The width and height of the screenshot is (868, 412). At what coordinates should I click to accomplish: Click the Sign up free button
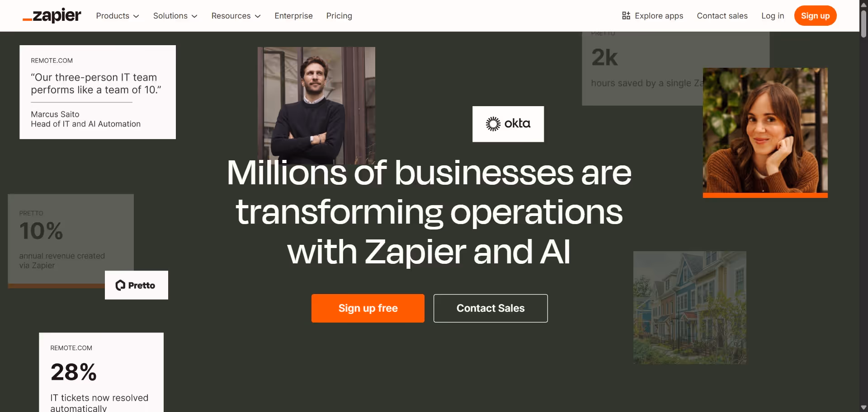click(x=368, y=308)
